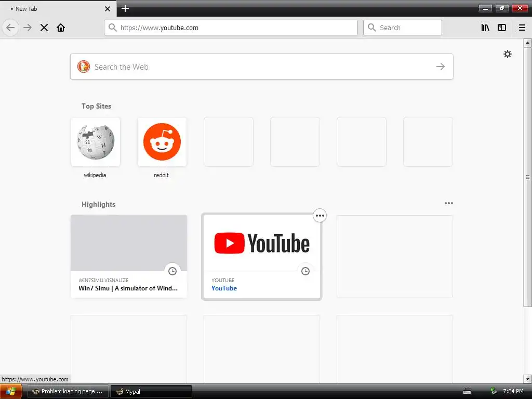Open the reddit top site tile
532x399 pixels.
click(162, 142)
